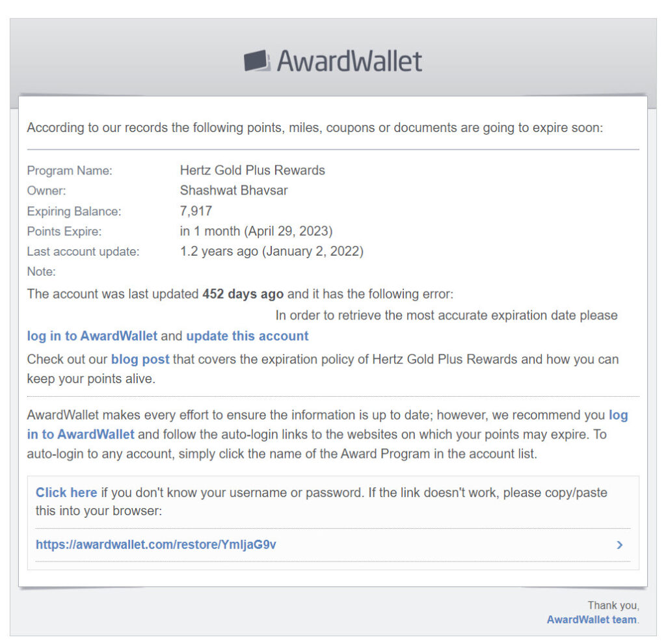The width and height of the screenshot is (666, 644).
Task: Click the bold "log in to AwardWallet" link before "update this account"
Action: (x=92, y=336)
